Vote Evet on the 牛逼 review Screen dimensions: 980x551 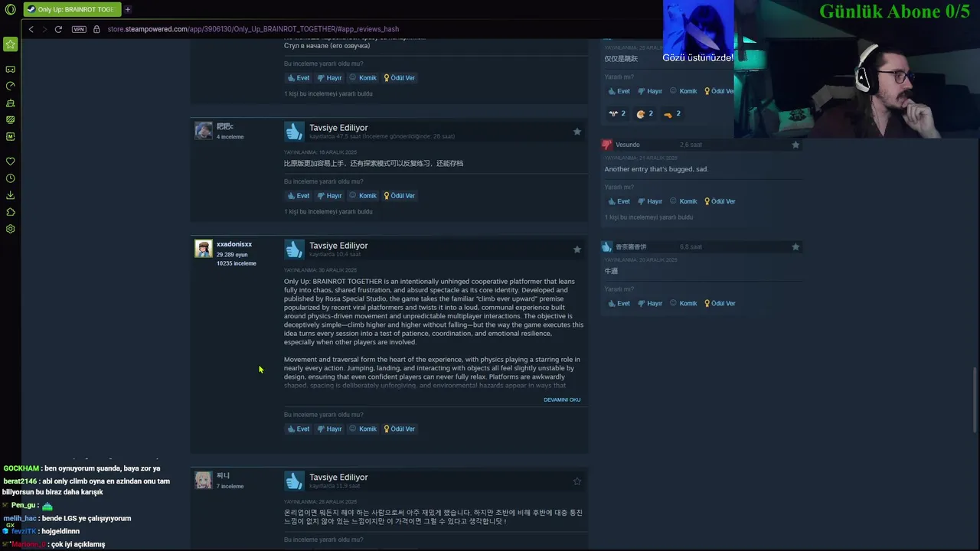[619, 304]
